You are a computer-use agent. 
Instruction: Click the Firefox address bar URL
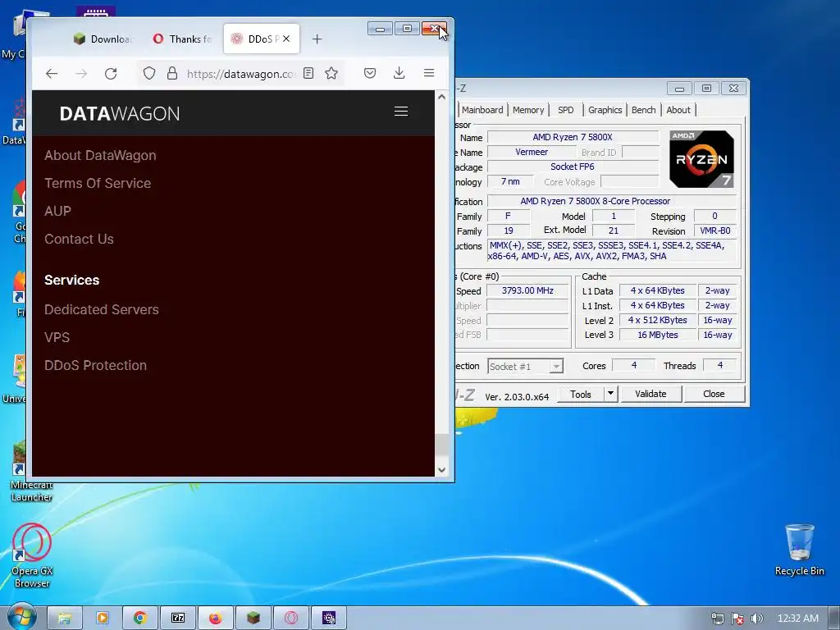[240, 74]
